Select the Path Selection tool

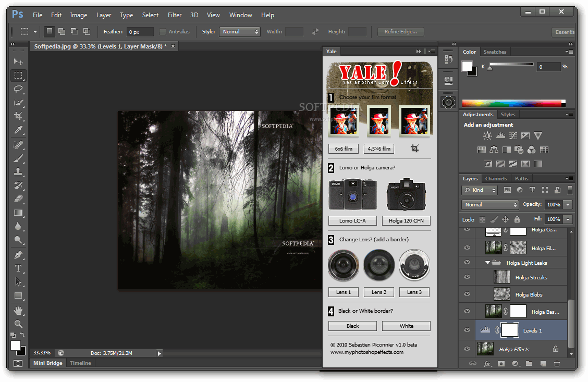click(x=18, y=282)
